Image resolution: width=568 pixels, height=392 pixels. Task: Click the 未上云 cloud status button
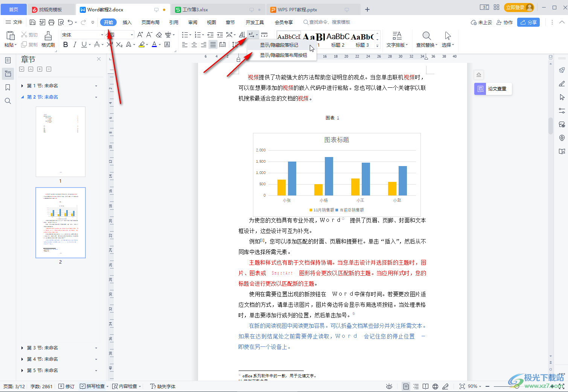click(481, 22)
